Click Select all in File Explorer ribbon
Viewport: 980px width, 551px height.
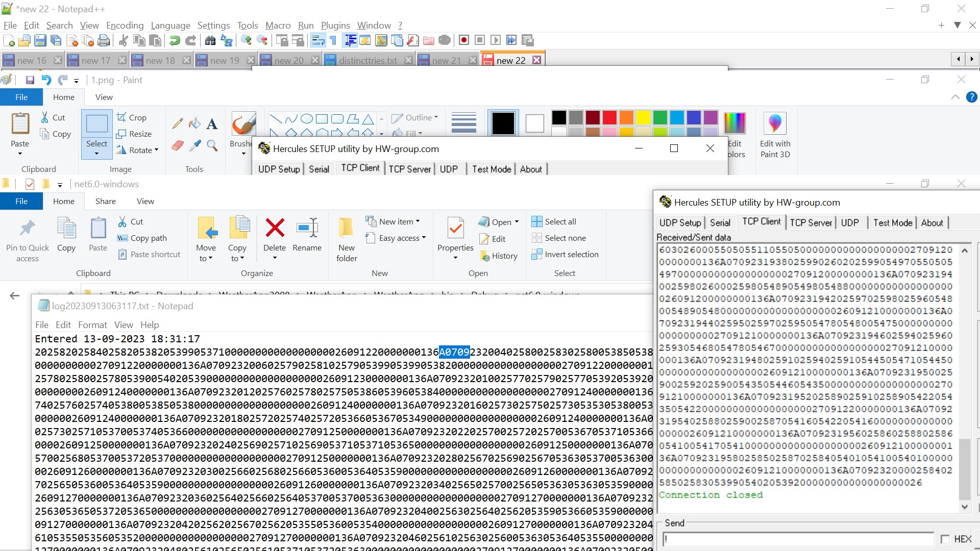point(554,221)
